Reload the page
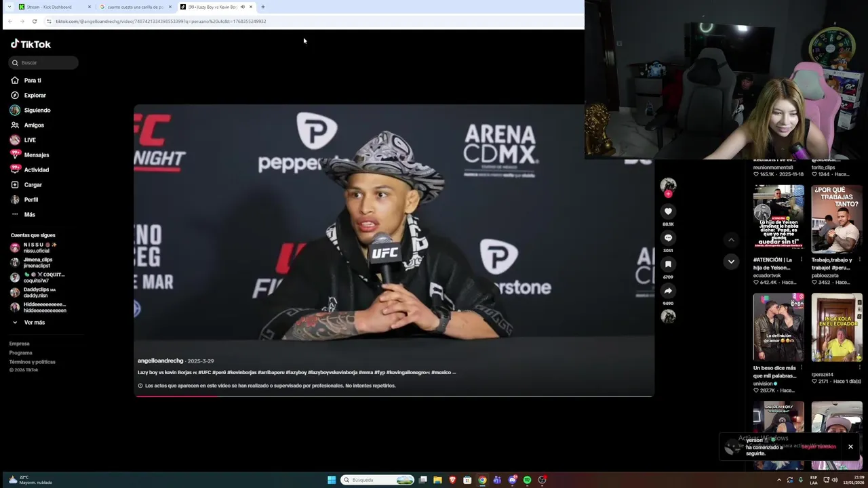 [35, 21]
